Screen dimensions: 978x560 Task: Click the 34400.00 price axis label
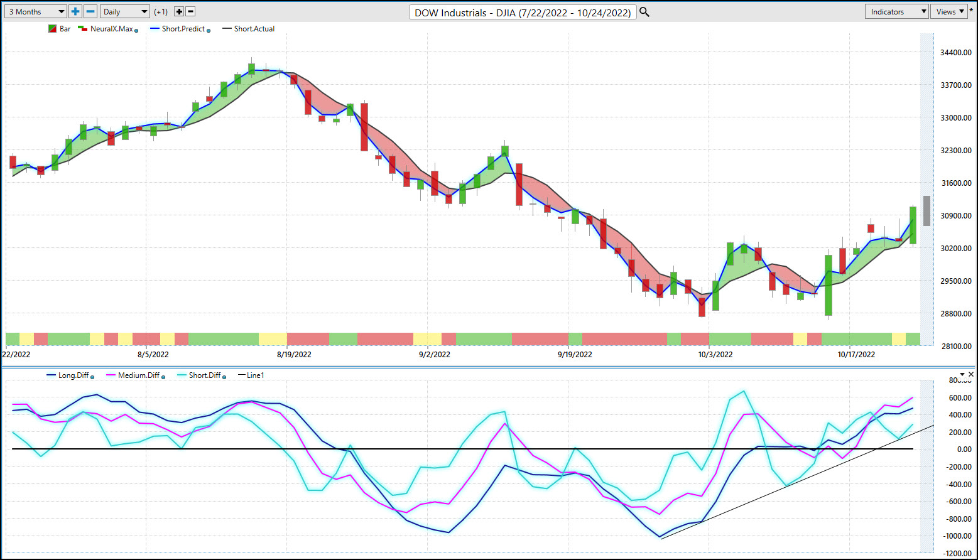[x=955, y=53]
